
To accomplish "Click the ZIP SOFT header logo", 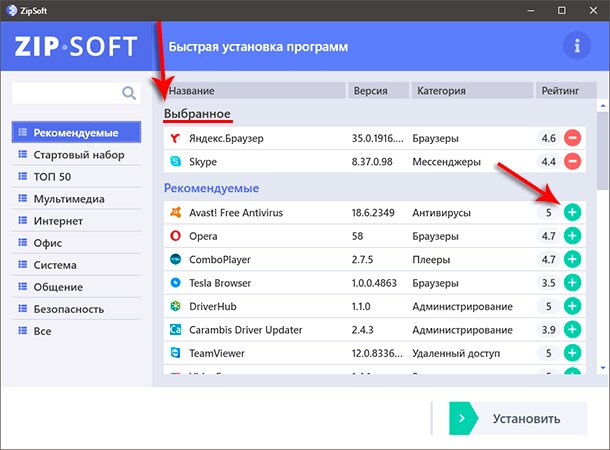I will pyautogui.click(x=76, y=46).
